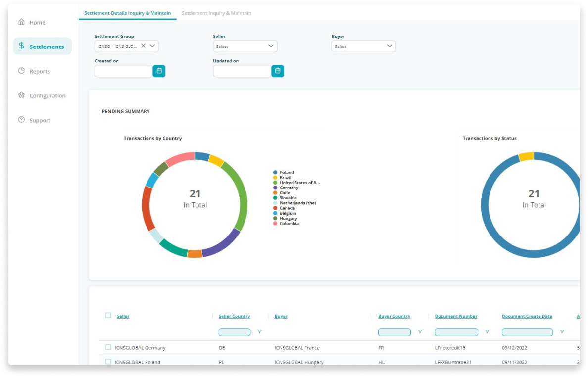Sort by the Seller Country column header

pyautogui.click(x=235, y=316)
